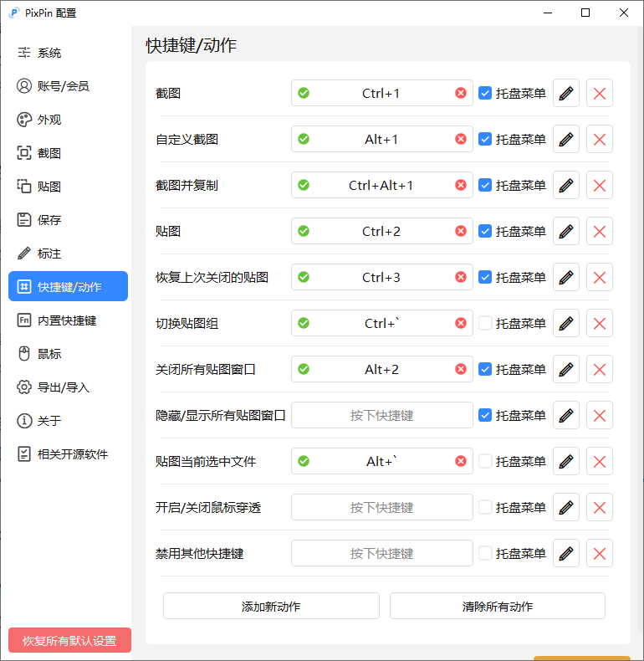Click the 添加新动作 button
Image resolution: width=644 pixels, height=661 pixels.
pyautogui.click(x=271, y=607)
